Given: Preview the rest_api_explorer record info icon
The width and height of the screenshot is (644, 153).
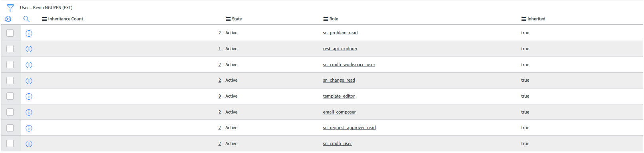Looking at the screenshot, I should click(29, 49).
